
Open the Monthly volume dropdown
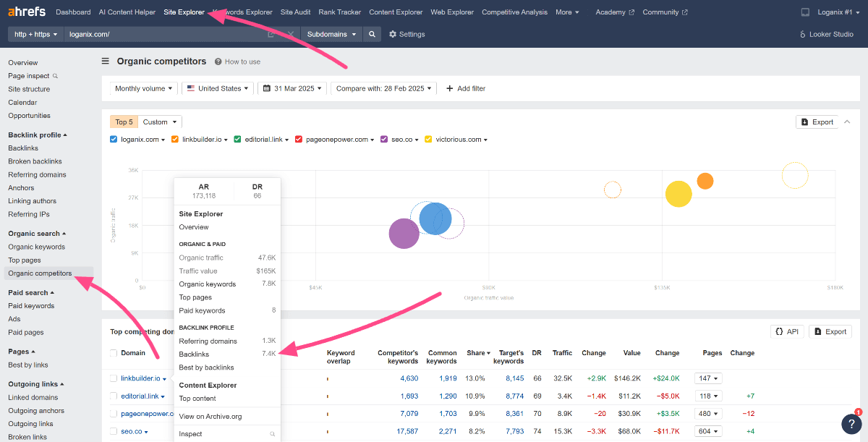click(x=144, y=88)
